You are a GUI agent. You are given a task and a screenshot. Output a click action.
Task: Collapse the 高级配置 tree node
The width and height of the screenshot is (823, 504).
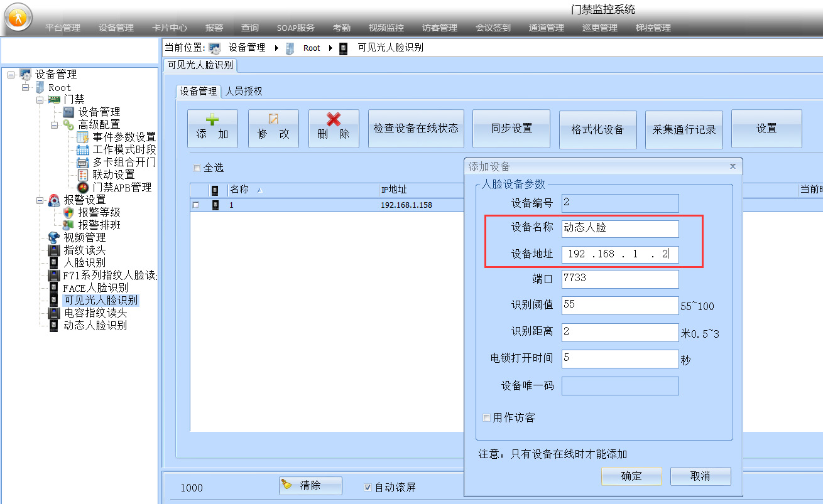point(54,125)
